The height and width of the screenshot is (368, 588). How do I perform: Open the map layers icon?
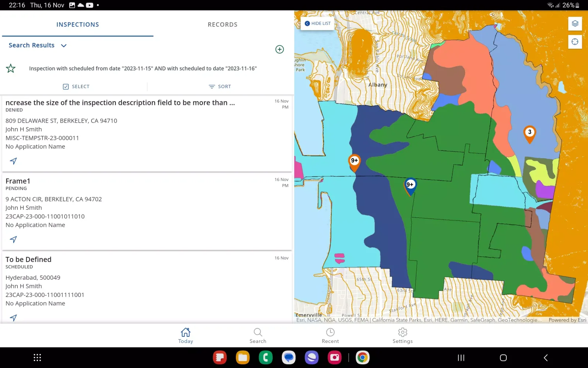point(575,24)
